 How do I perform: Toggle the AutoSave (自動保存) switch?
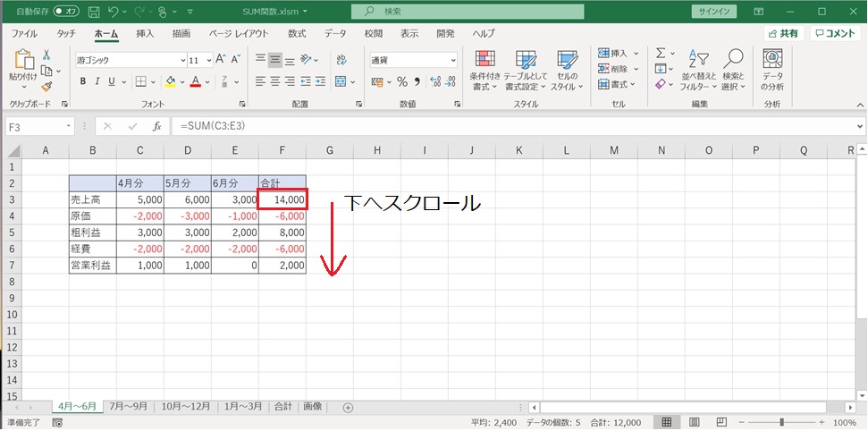click(65, 12)
